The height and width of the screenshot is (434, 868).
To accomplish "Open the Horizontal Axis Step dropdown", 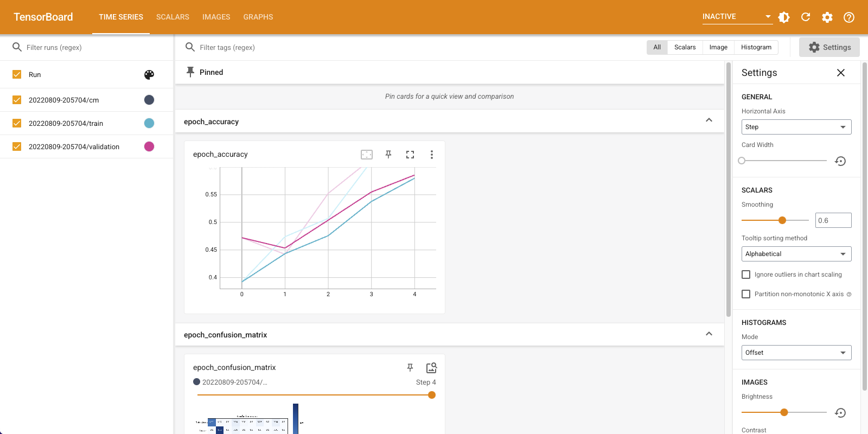I will point(796,127).
